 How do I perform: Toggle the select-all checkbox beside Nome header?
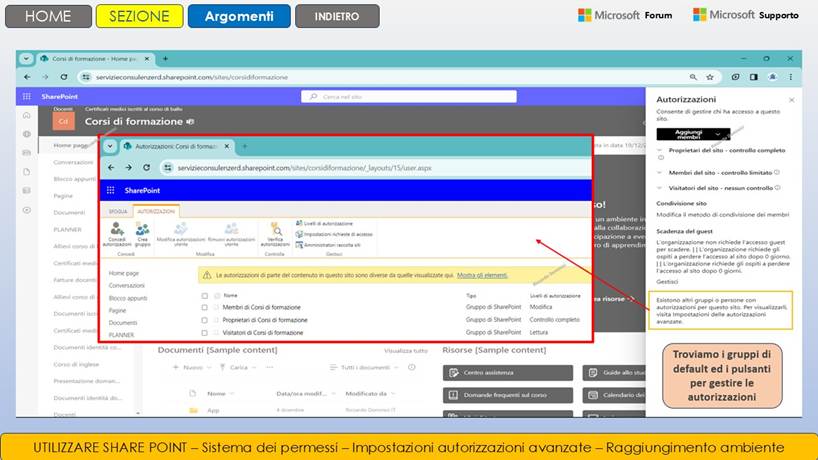(x=204, y=296)
